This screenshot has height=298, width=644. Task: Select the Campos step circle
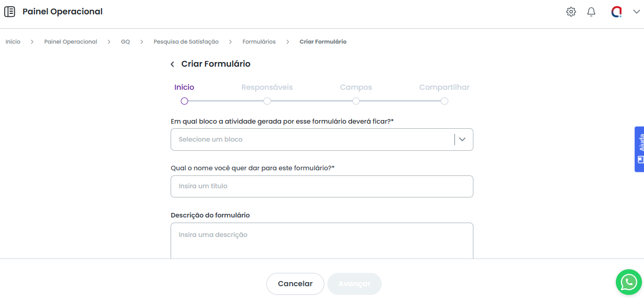(x=356, y=101)
